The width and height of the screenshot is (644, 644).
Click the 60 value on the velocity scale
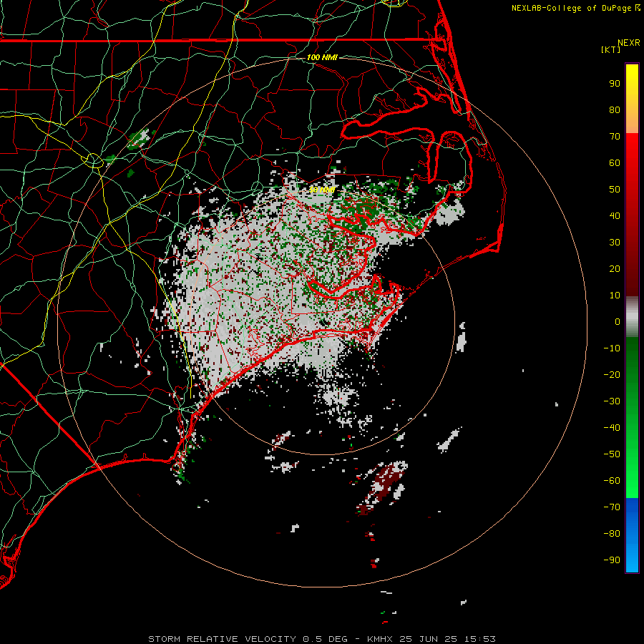click(615, 163)
